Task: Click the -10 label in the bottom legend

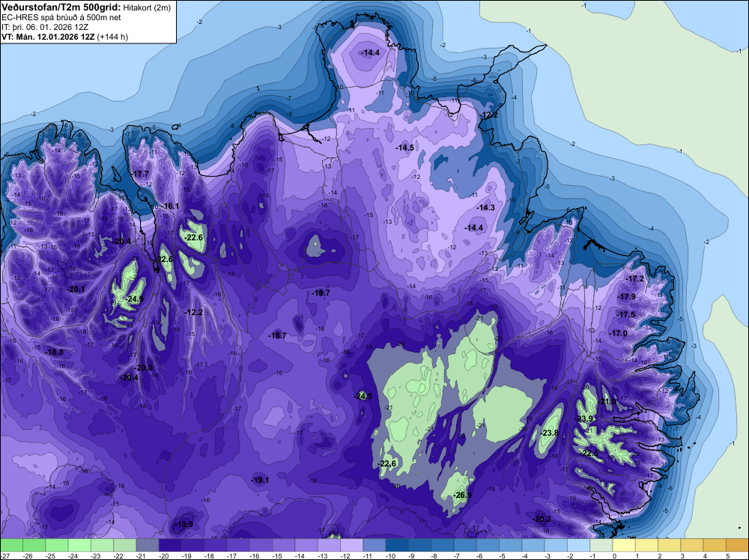Action: [x=389, y=556]
